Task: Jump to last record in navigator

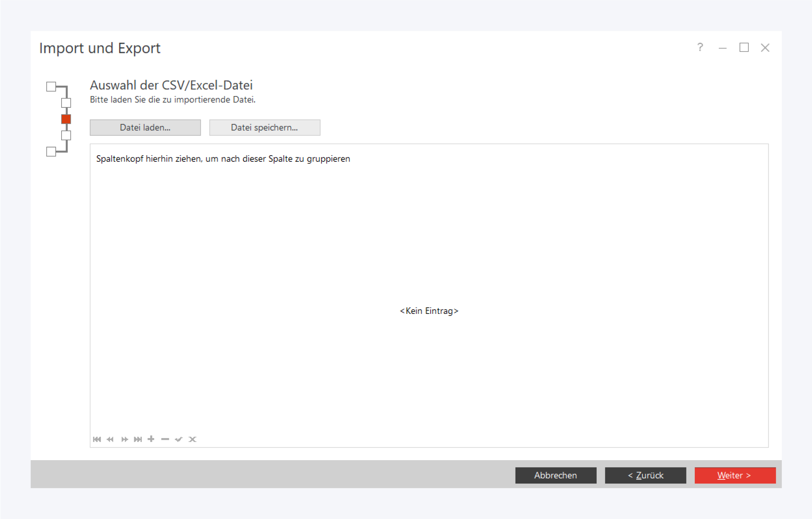Action: click(138, 439)
